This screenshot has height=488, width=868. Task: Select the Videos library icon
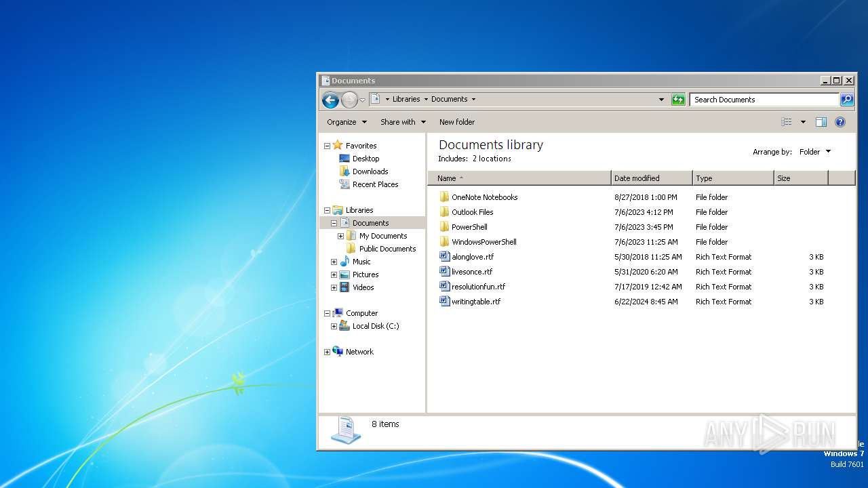click(x=344, y=287)
